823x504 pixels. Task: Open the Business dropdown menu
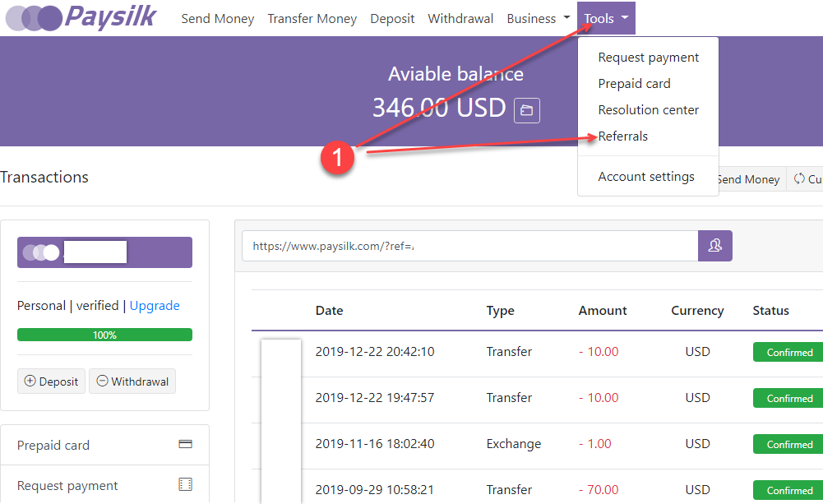(539, 18)
